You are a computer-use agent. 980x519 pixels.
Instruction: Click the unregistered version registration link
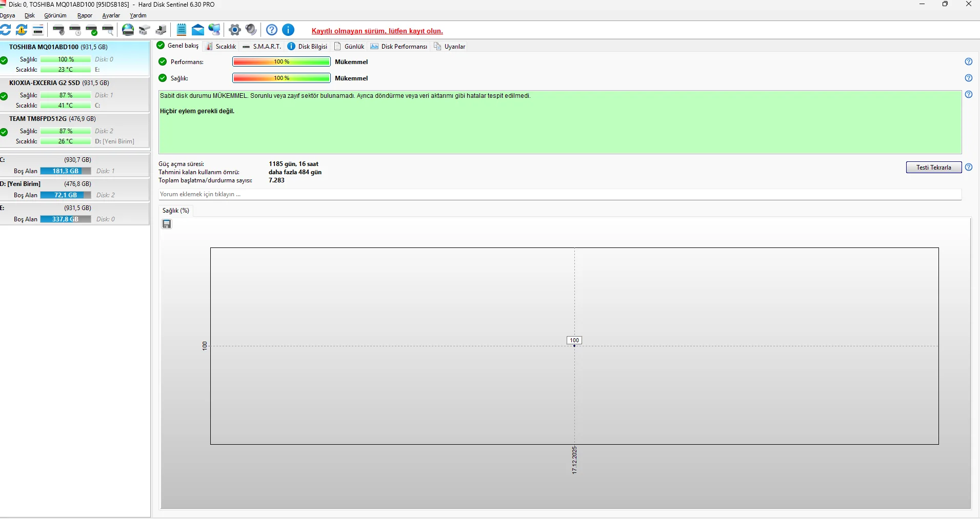pos(377,31)
